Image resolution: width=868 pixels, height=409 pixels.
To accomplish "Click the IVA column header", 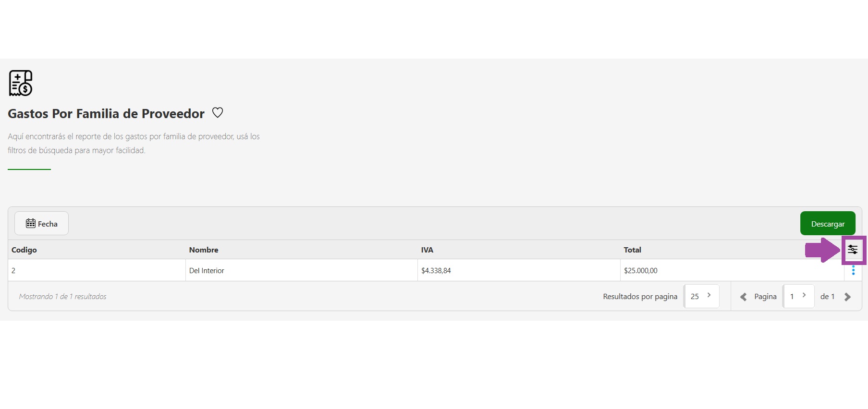I will point(427,250).
